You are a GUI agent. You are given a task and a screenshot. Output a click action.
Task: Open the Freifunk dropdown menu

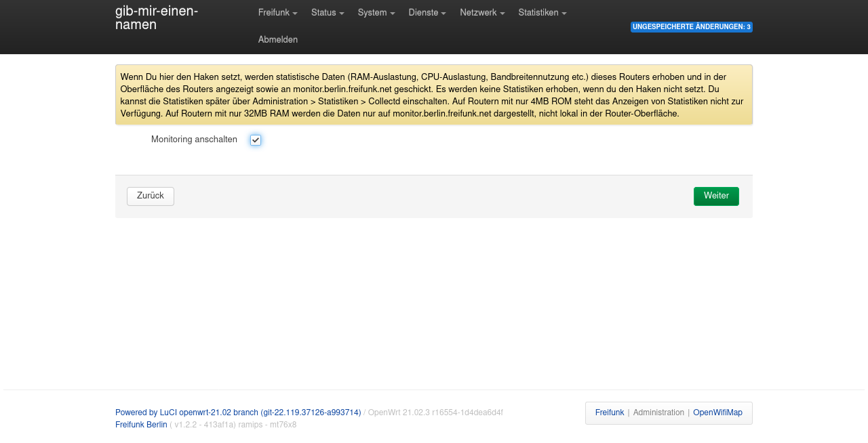277,13
